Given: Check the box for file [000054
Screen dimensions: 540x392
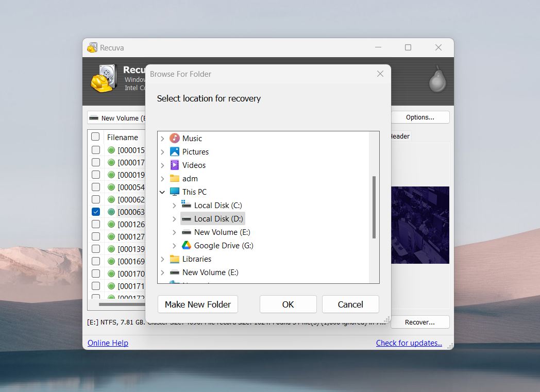Looking at the screenshot, I should [96, 187].
